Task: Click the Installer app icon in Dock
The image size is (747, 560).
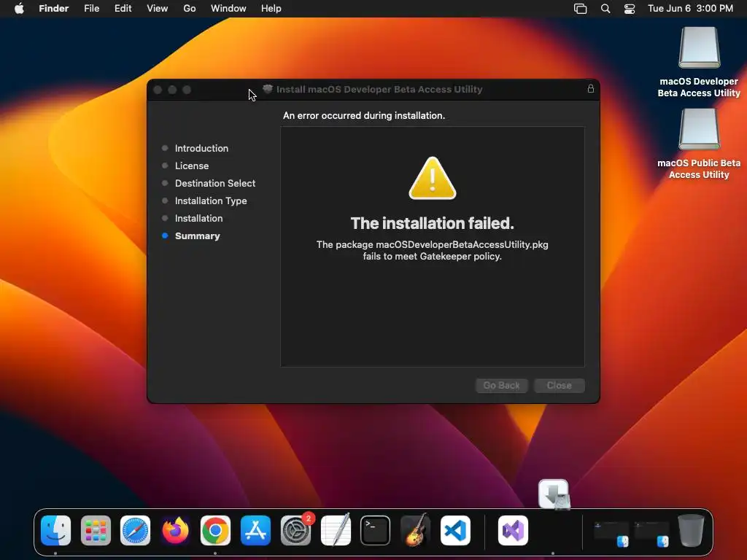Action: 554,494
